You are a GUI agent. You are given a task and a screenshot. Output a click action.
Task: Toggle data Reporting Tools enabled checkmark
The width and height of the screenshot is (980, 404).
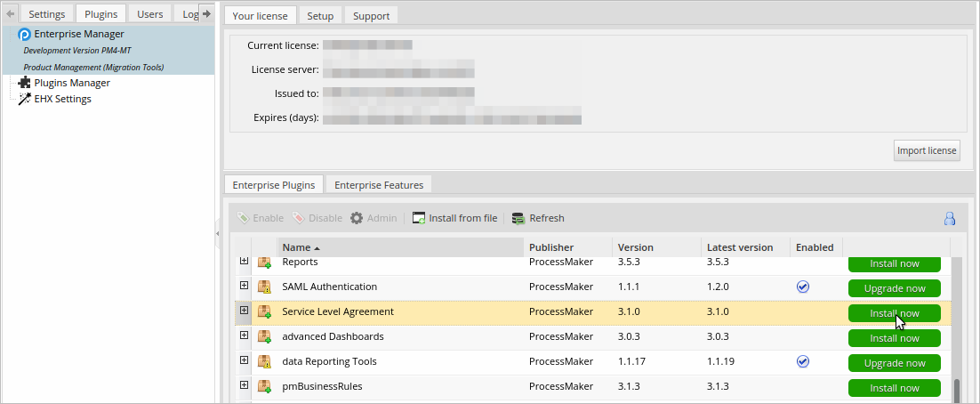[x=803, y=361]
